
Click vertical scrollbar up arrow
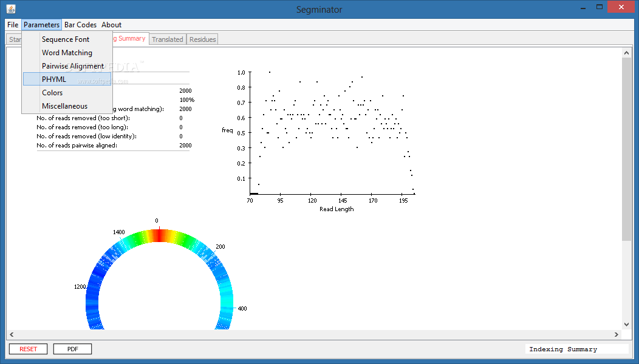click(626, 53)
